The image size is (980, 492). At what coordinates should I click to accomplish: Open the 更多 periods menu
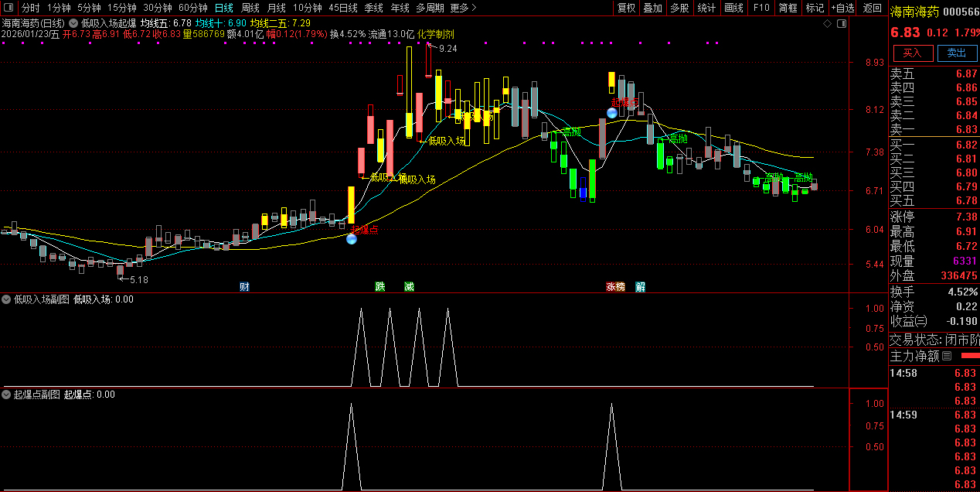[463, 8]
